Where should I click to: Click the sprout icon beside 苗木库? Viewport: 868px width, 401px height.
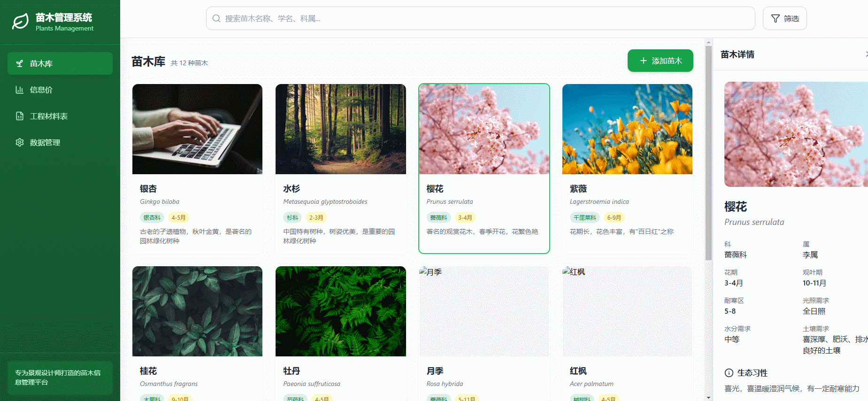(20, 63)
